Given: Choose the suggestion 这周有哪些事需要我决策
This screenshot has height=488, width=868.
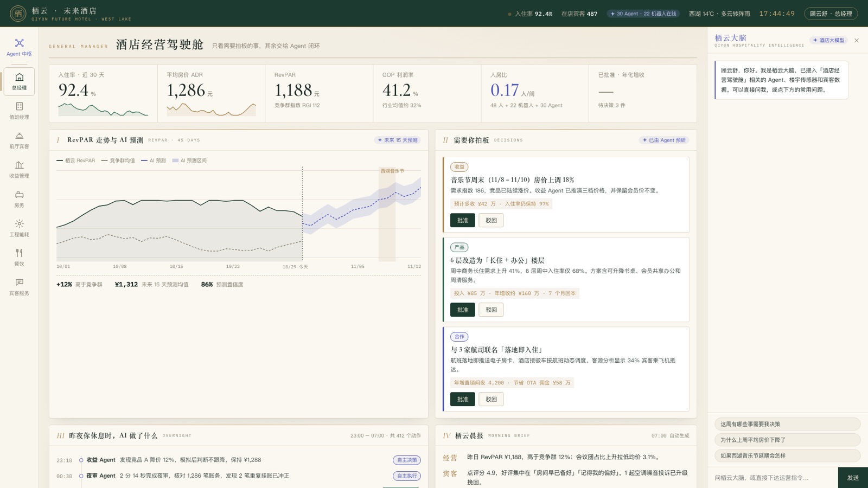Looking at the screenshot, I should 787,424.
